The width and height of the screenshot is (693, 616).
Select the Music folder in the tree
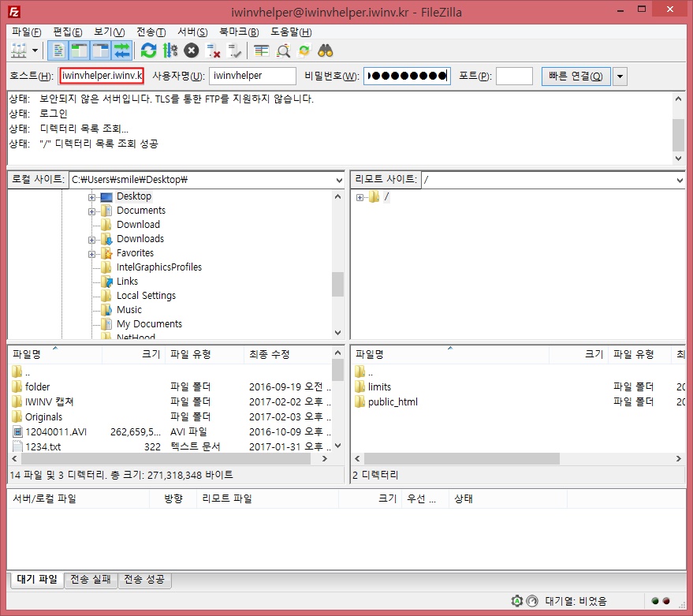pyautogui.click(x=129, y=309)
